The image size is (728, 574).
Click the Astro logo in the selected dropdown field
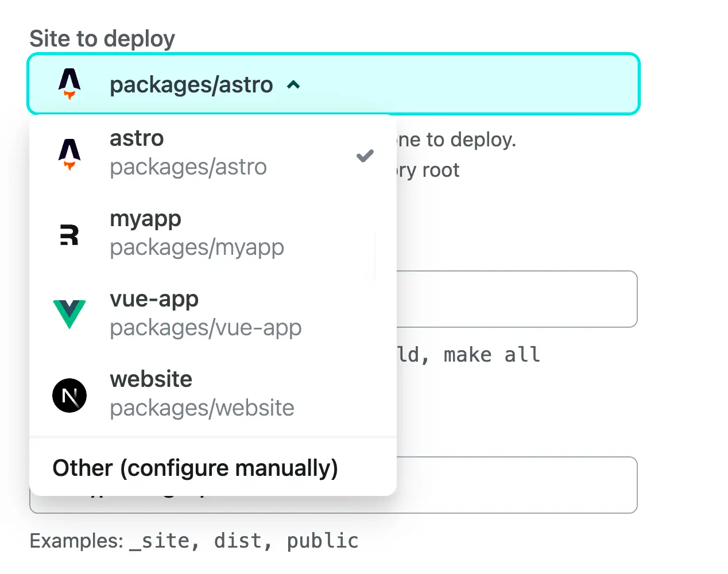[69, 84]
